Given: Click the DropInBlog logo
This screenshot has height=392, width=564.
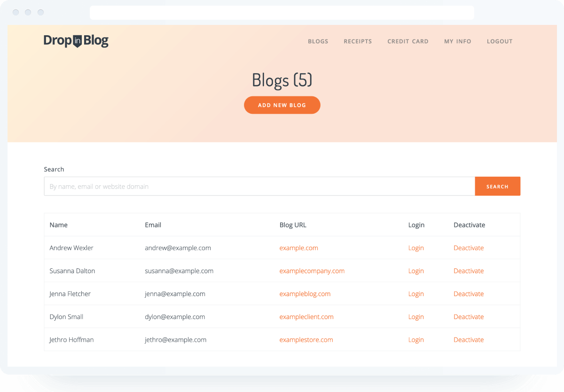Looking at the screenshot, I should click(x=76, y=41).
